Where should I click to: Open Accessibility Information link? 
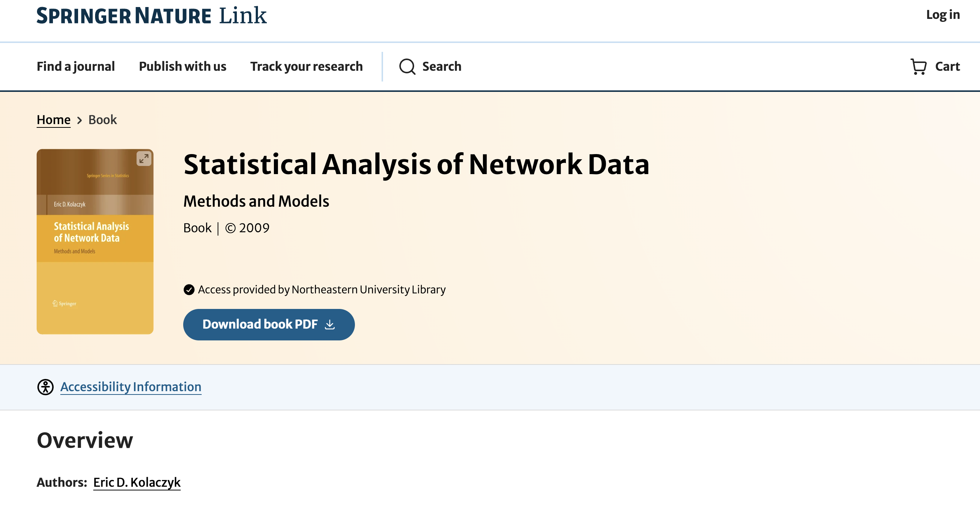(131, 387)
